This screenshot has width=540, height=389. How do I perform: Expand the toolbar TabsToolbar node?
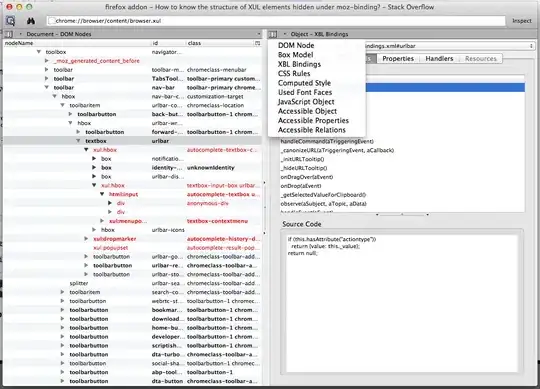coord(46,78)
